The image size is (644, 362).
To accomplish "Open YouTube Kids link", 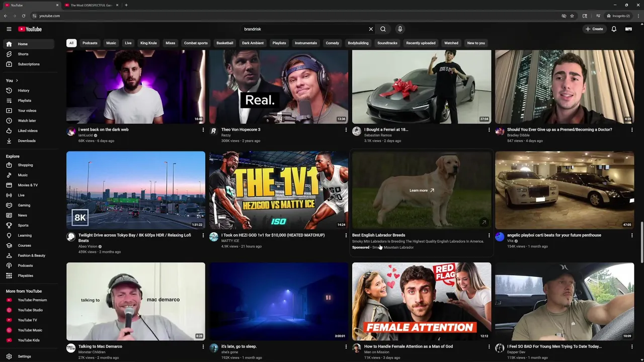I will click(x=30, y=340).
